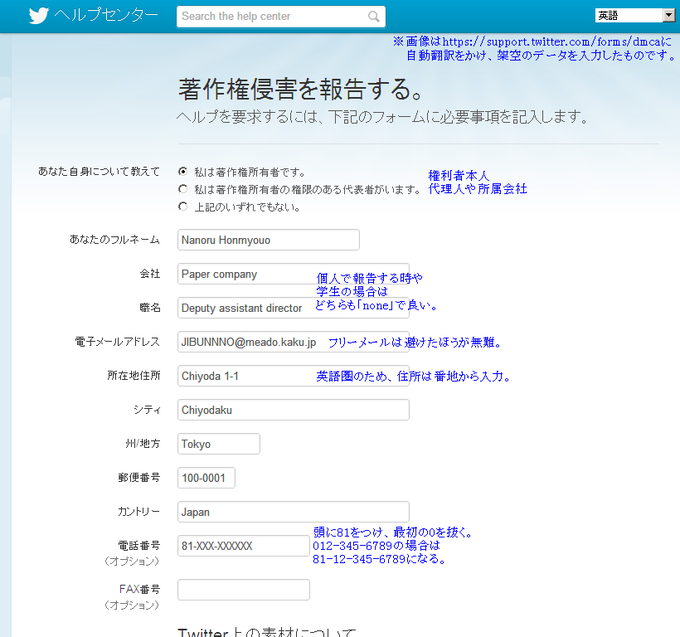680x637 pixels.
Task: Click the 所在地住所 label
Action: coord(134,376)
